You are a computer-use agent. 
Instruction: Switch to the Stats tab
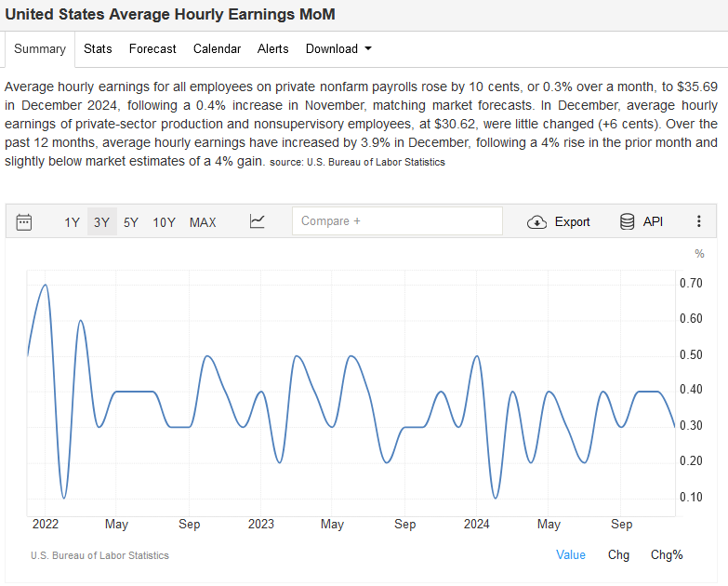click(98, 48)
